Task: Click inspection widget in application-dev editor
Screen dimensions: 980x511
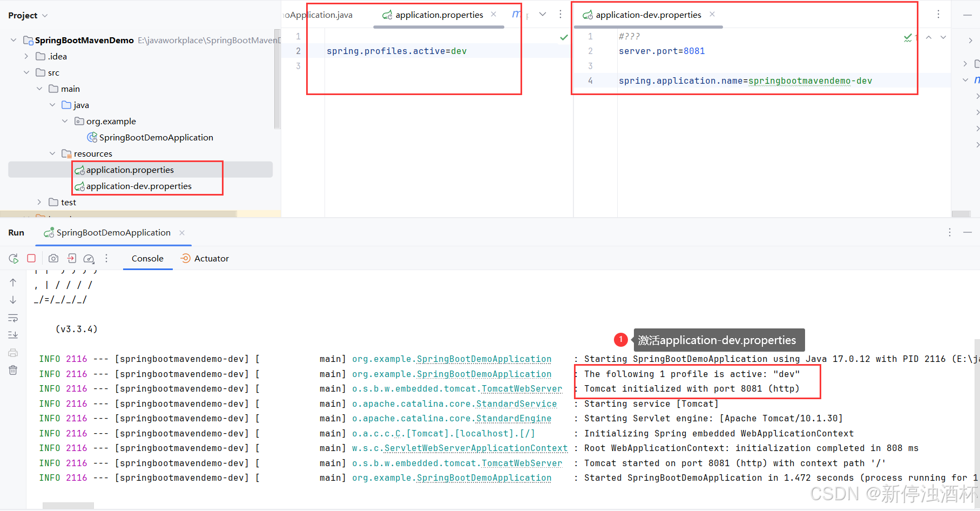Action: pos(910,37)
